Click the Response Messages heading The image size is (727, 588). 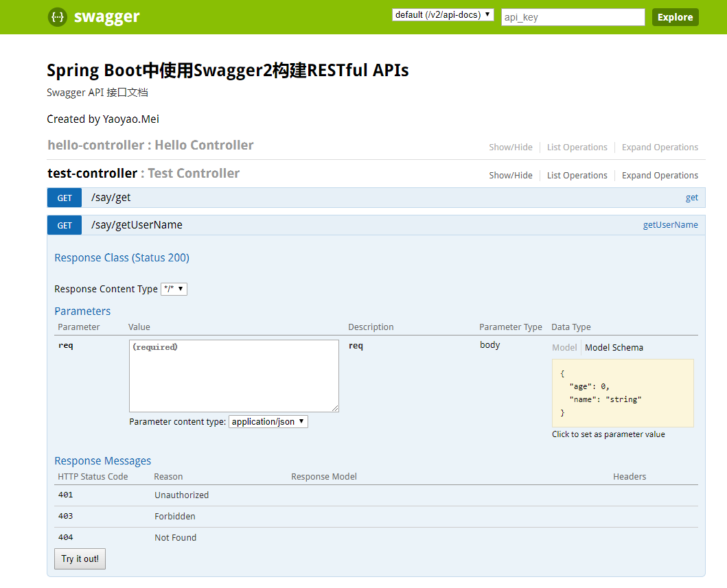point(102,460)
